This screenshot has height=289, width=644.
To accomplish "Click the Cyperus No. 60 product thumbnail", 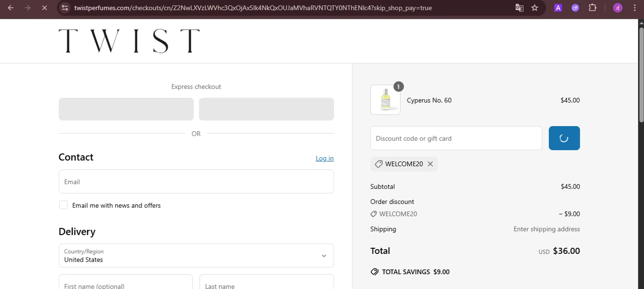I will [x=386, y=100].
